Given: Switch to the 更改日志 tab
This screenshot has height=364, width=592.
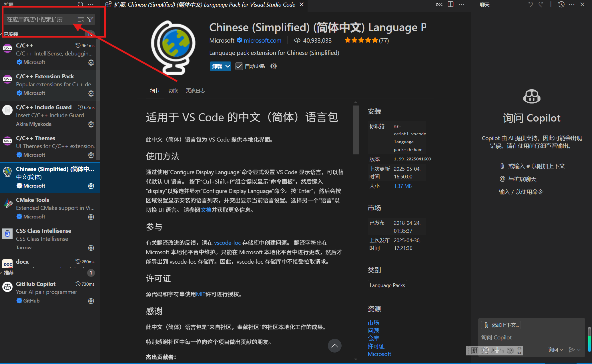Looking at the screenshot, I should click(196, 91).
